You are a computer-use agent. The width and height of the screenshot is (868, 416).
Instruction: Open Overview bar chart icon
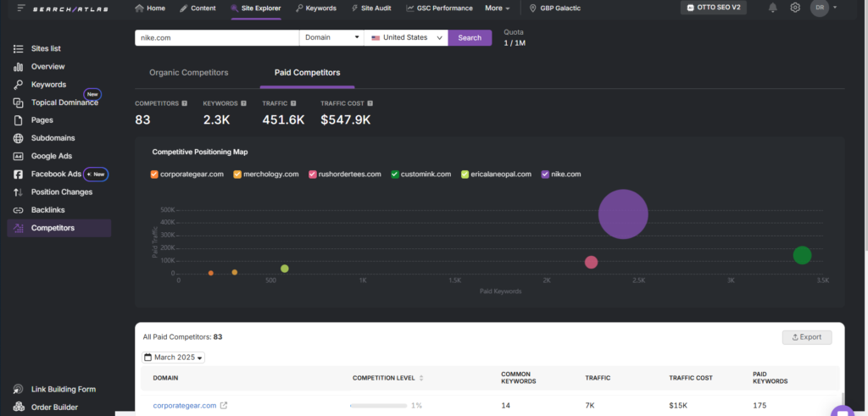[x=19, y=67]
